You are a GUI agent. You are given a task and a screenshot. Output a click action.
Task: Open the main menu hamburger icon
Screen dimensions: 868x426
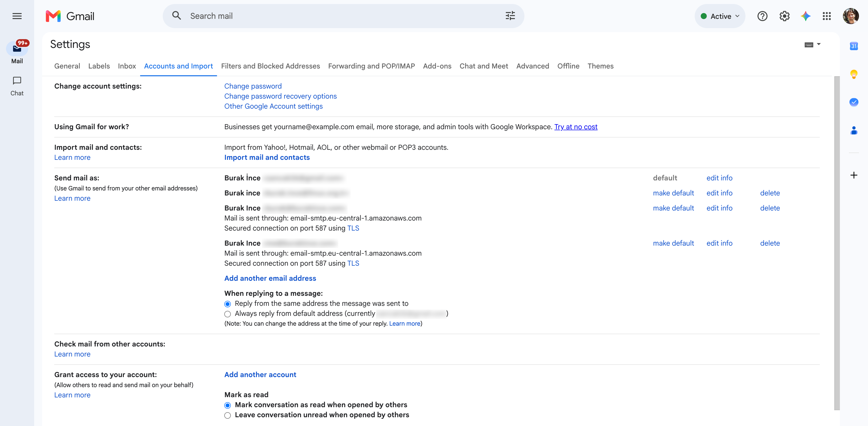[x=17, y=16]
